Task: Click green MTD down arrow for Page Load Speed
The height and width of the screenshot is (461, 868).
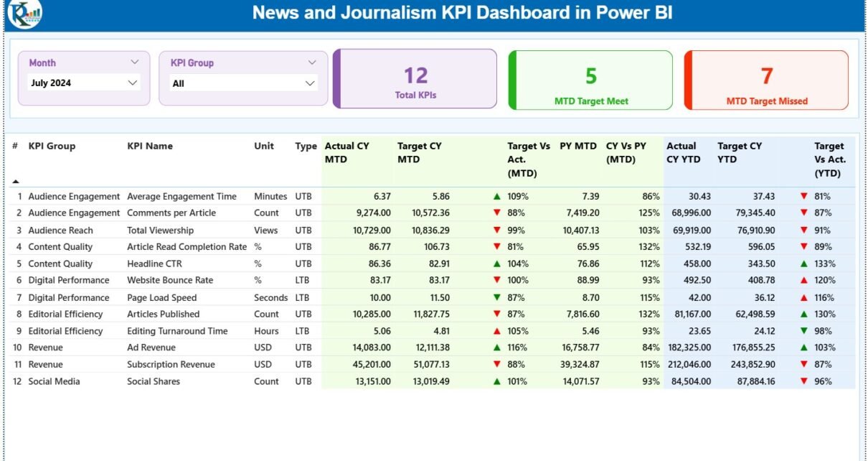Action: (x=496, y=297)
